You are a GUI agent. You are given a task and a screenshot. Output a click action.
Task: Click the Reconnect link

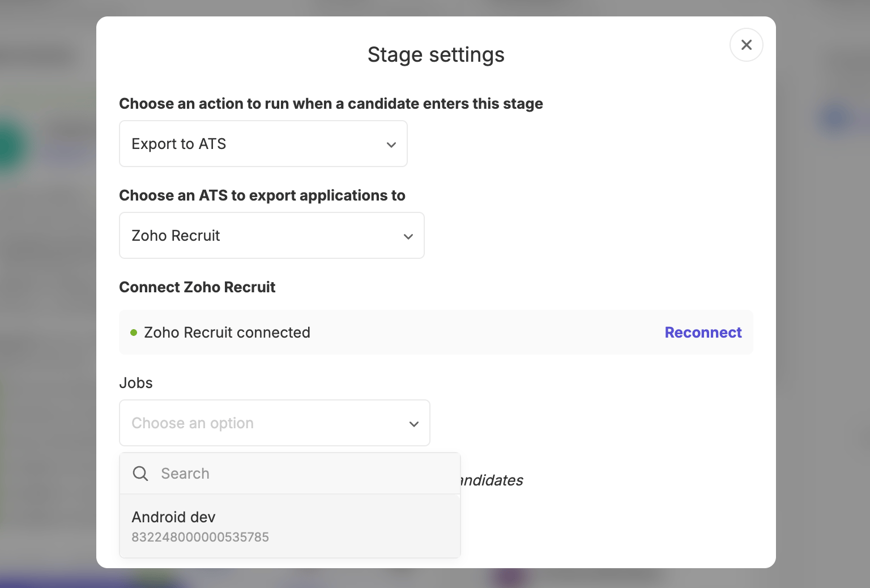703,333
